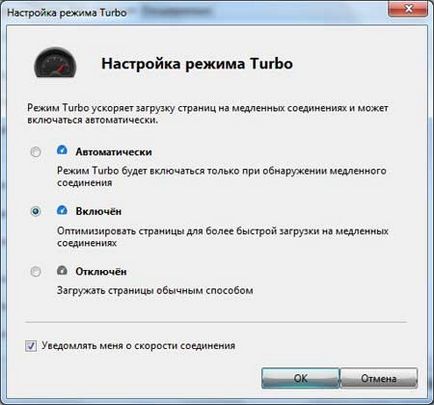Toggle the Уведомлять меня о скорости соединения checkbox

point(31,346)
